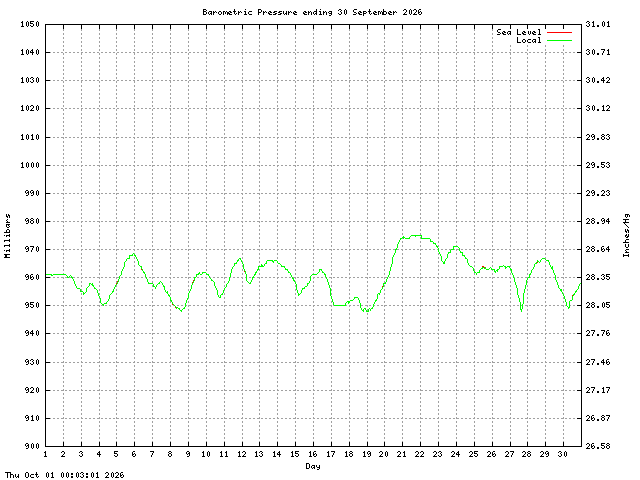
Task: Click day 19 on the x-axis
Action: [x=367, y=454]
